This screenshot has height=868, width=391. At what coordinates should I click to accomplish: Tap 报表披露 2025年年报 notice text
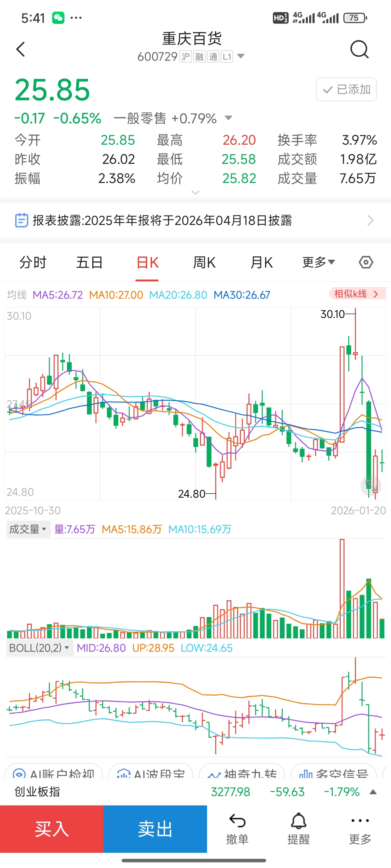[x=162, y=220]
